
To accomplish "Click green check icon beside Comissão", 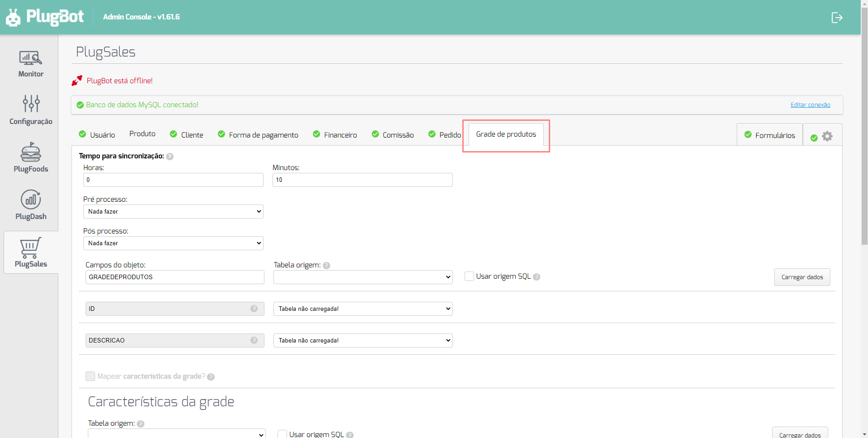I will pos(375,134).
